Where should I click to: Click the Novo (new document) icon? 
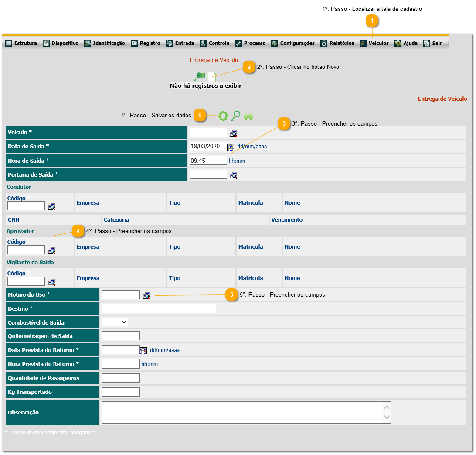coord(211,77)
